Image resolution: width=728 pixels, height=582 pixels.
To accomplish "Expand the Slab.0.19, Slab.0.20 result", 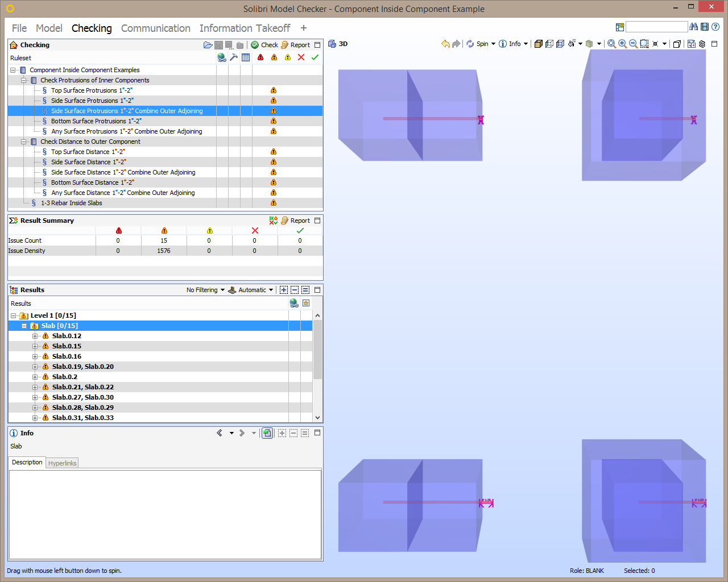I will coord(35,367).
